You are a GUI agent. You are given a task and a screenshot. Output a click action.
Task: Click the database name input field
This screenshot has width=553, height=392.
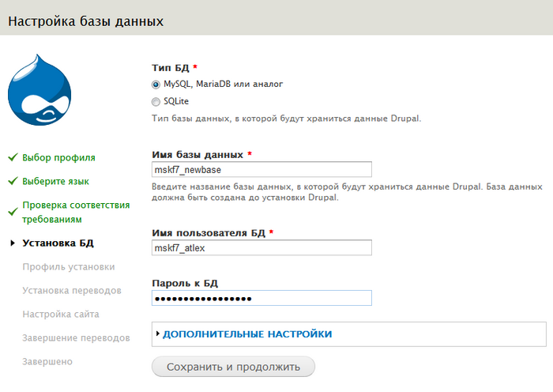[x=261, y=169]
